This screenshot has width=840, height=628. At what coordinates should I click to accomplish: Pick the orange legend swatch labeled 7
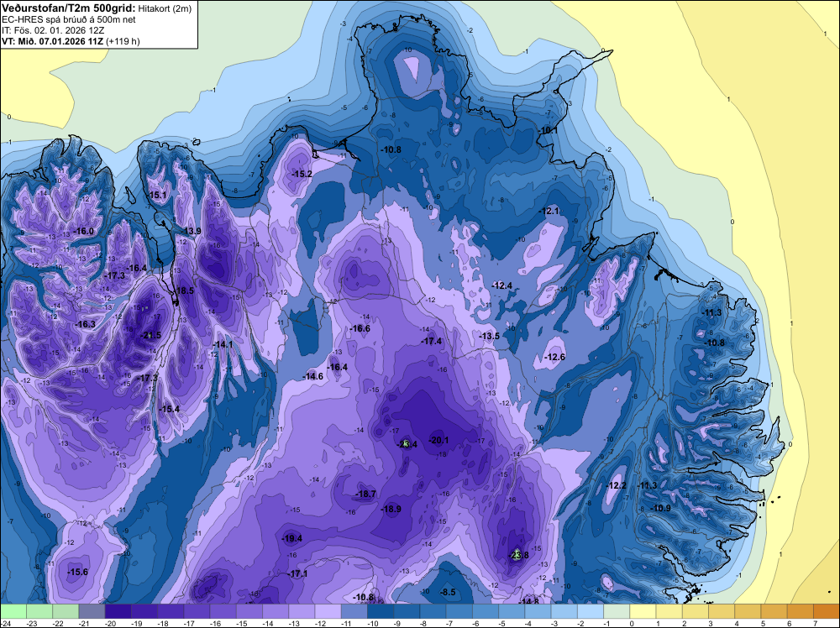coord(827,611)
